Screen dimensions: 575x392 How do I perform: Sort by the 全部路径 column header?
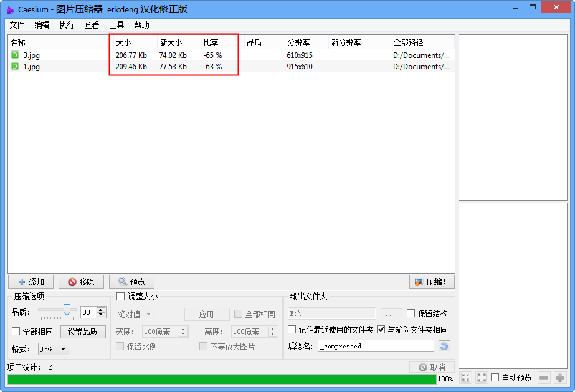click(x=422, y=42)
